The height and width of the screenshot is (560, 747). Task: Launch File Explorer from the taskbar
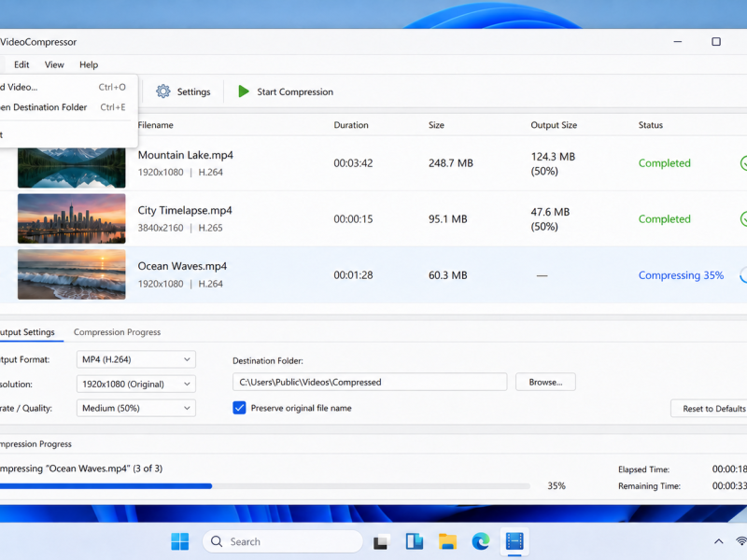(x=447, y=541)
